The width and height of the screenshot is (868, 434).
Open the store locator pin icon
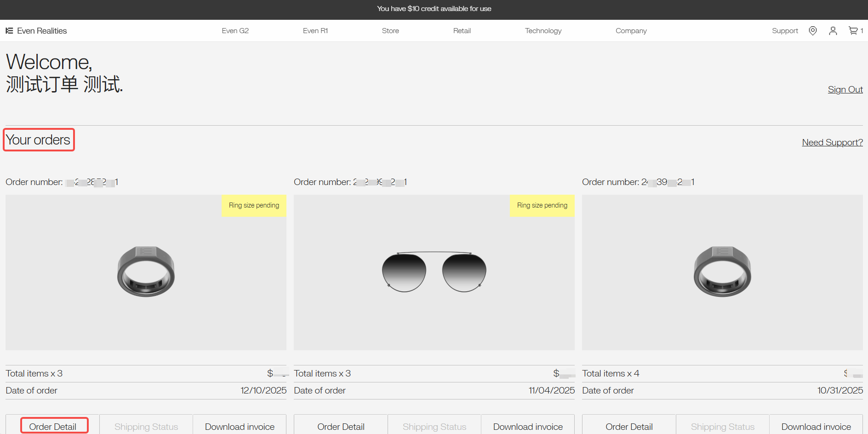tap(813, 31)
